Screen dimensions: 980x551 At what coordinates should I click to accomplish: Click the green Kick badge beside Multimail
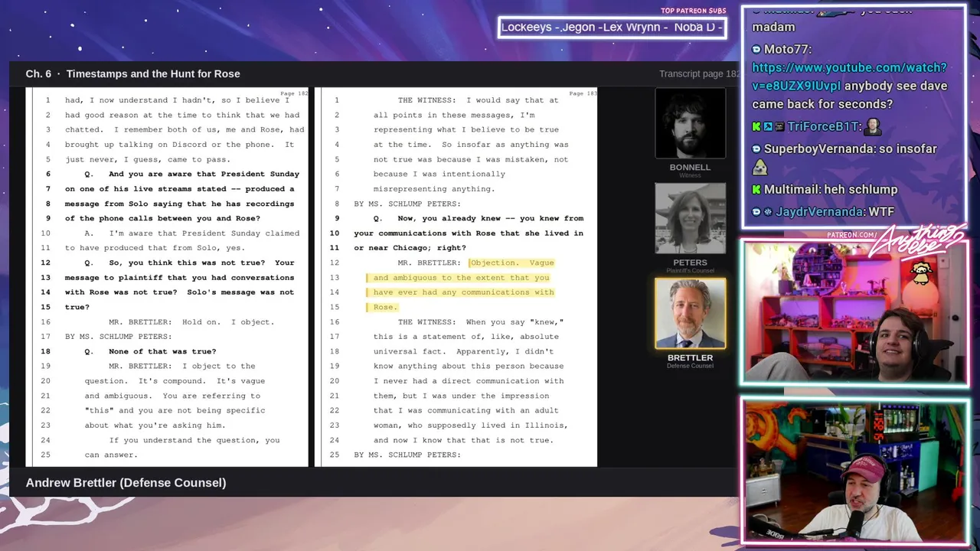click(x=756, y=190)
